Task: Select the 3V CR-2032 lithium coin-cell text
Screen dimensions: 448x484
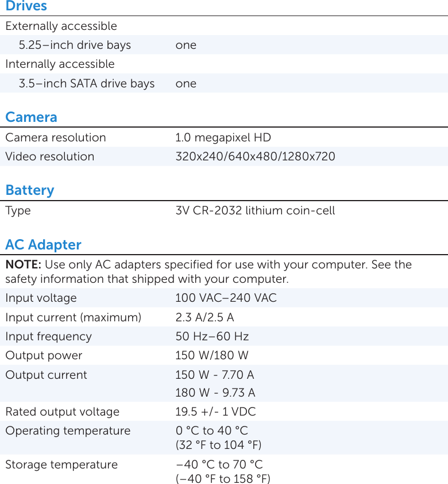Action: coord(255,210)
